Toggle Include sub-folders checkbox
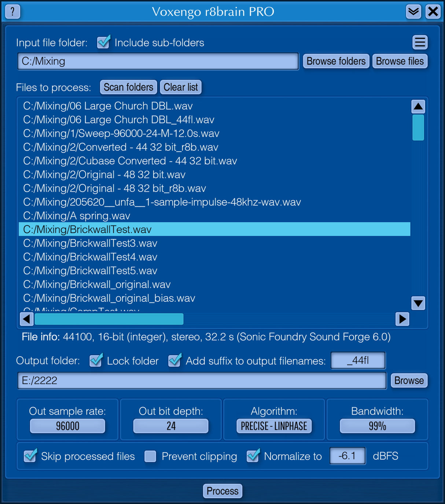 (104, 43)
